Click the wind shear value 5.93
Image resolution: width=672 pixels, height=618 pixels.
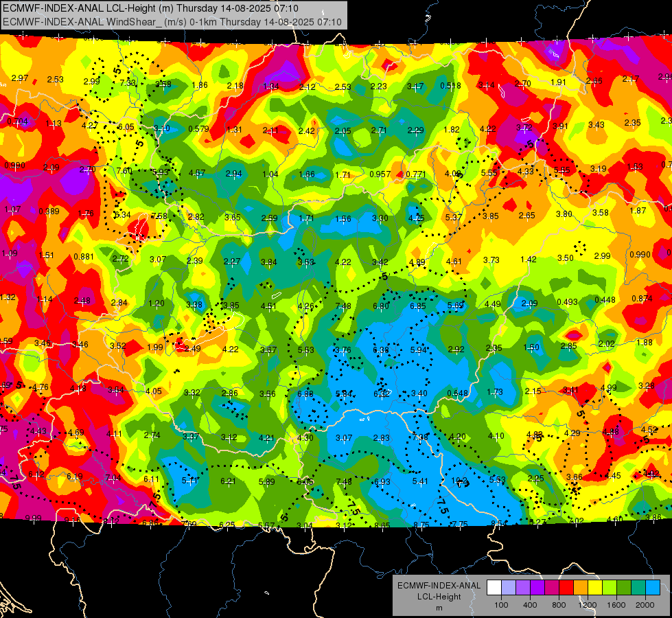click(161, 172)
